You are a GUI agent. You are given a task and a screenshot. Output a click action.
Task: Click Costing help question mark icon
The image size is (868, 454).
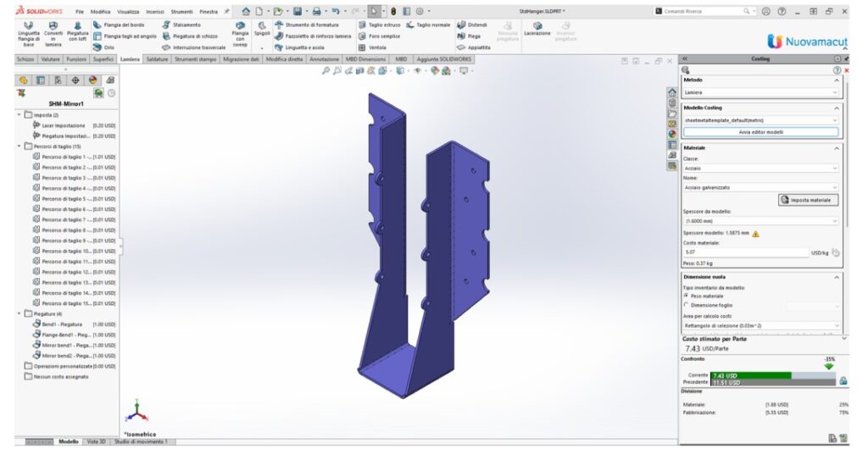click(837, 70)
